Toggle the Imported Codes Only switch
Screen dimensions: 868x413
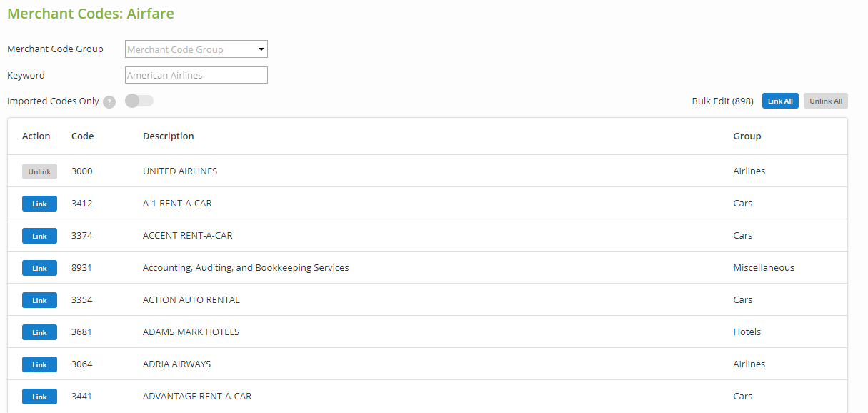tap(139, 101)
